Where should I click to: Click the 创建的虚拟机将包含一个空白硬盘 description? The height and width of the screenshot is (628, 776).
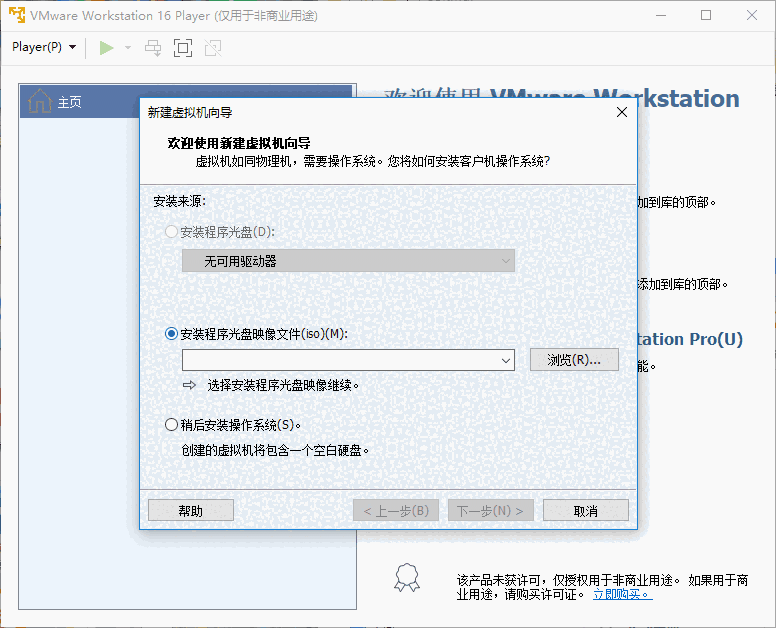(275, 450)
